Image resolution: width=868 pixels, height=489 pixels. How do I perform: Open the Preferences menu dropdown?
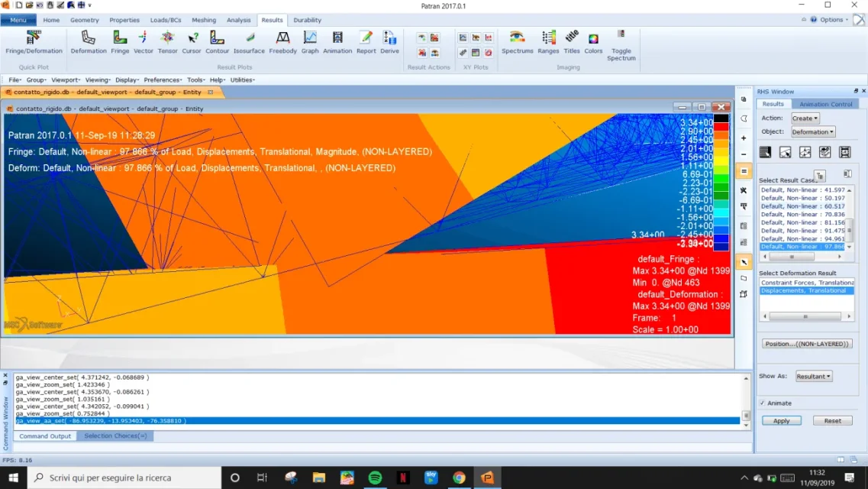click(163, 79)
